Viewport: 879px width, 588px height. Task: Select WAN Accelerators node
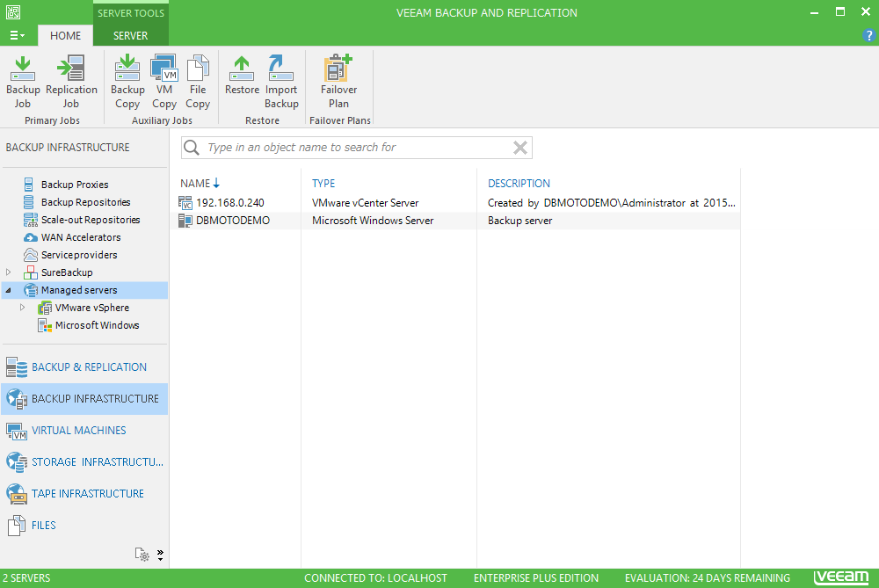[81, 237]
